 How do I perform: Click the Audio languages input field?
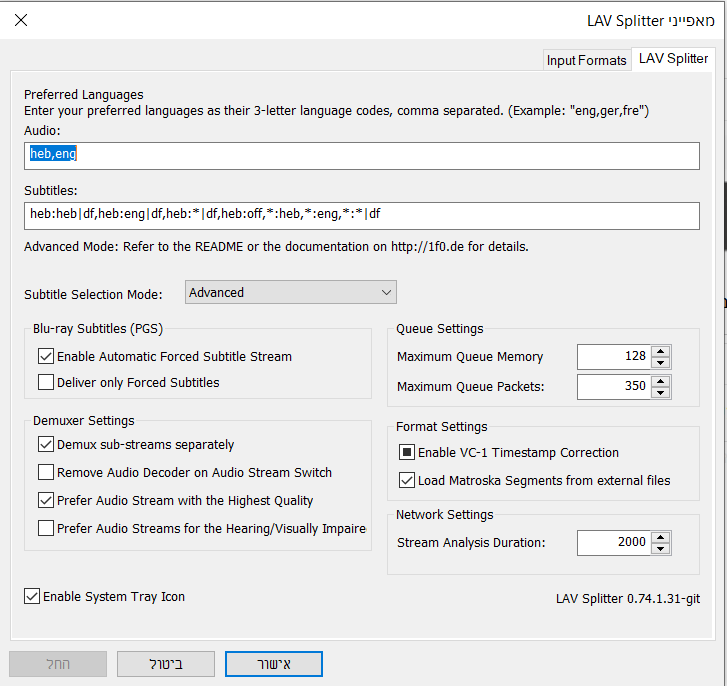click(362, 155)
